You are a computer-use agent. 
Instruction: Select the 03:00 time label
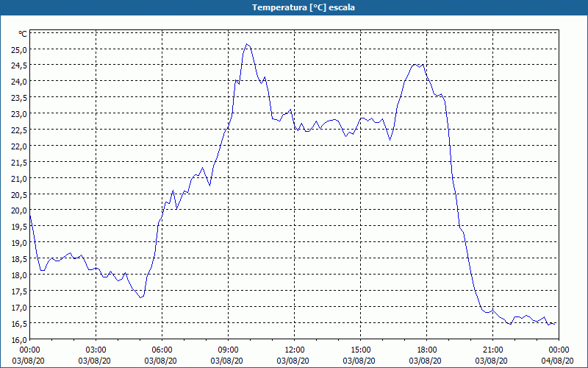pos(96,350)
